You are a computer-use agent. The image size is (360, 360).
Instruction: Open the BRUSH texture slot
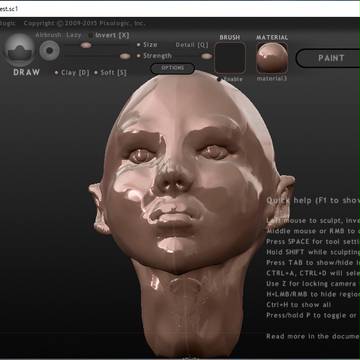[230, 58]
